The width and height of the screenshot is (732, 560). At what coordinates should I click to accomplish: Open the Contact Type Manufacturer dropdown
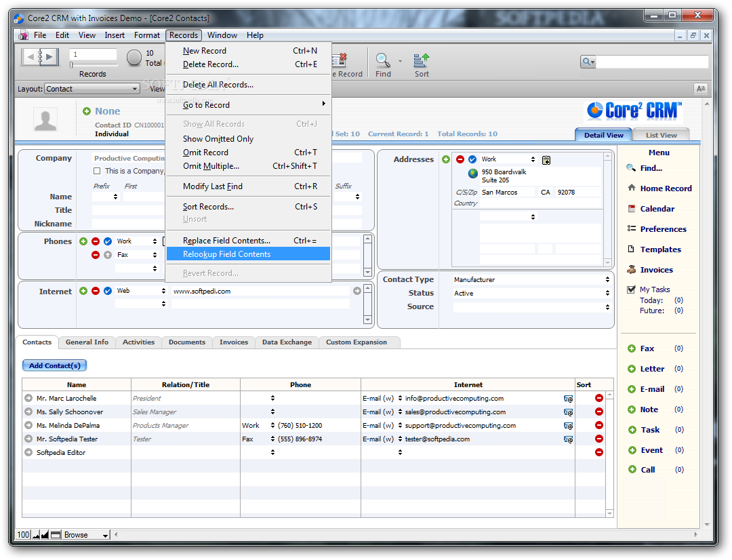coord(532,279)
